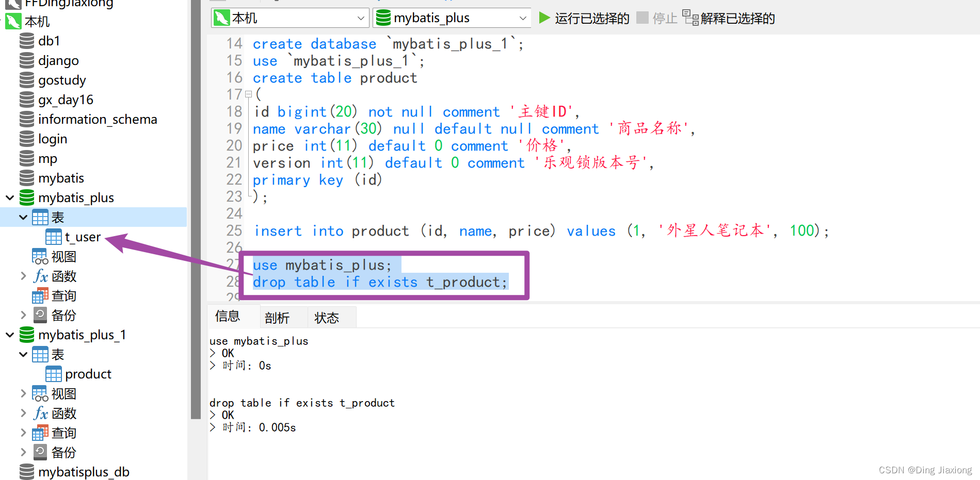Select the product table label
Screen dimensions: 980x480
pyautogui.click(x=88, y=374)
